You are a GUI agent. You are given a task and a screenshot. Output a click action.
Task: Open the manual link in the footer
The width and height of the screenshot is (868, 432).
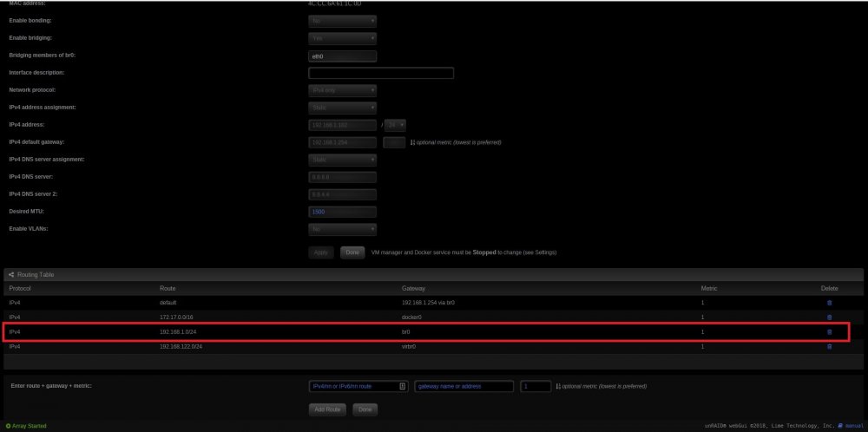coord(854,426)
